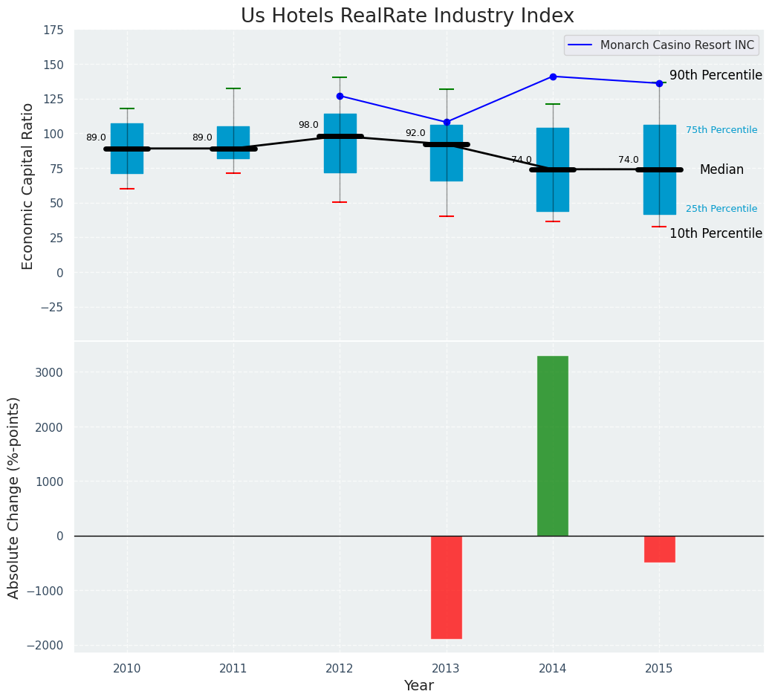
Task: Click the large red 2013 change bar
Action: coord(447,587)
